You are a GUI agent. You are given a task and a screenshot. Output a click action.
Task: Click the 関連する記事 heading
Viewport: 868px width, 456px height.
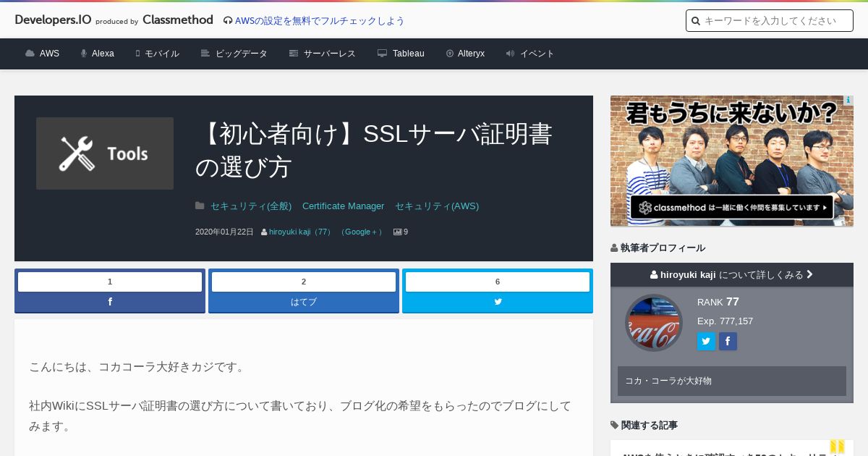(x=644, y=425)
